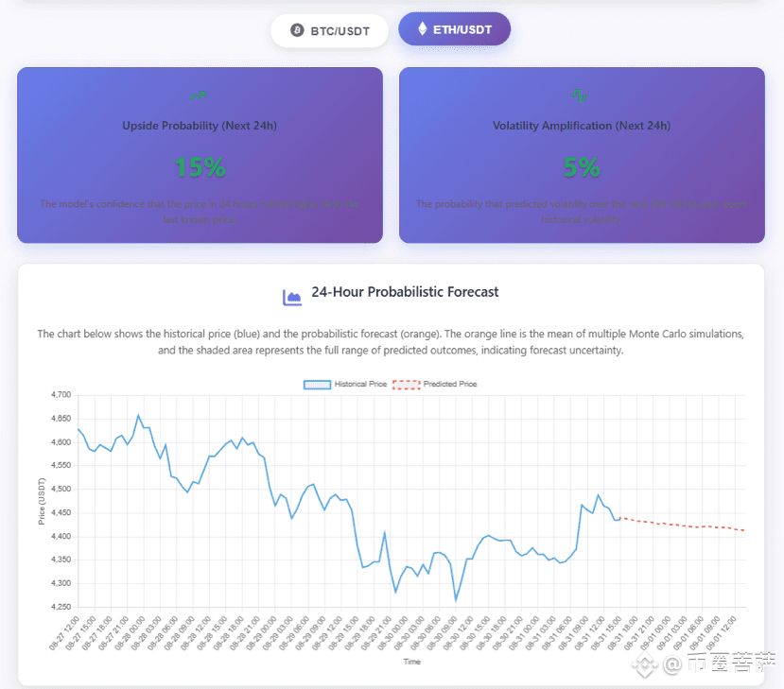Click the volatility wave icon
Screen dimensions: 784x689
(x=580, y=95)
